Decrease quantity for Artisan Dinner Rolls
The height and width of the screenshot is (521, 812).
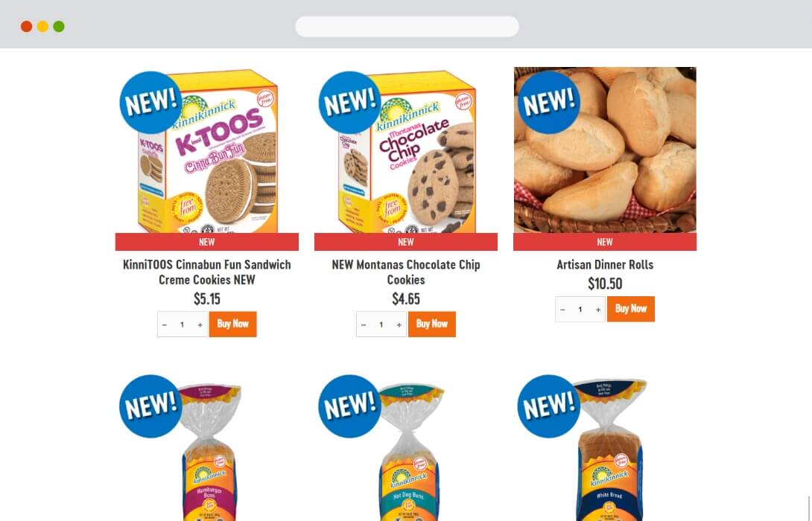click(x=563, y=310)
